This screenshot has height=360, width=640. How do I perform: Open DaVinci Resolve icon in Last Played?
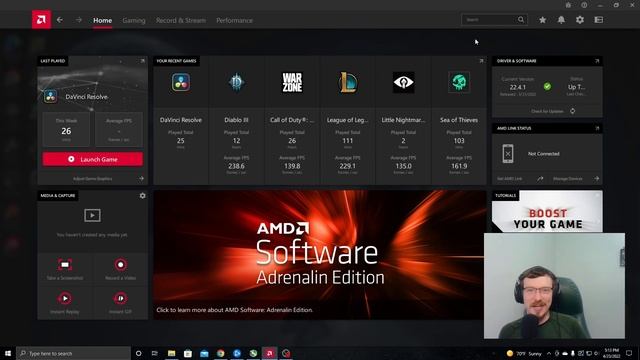(x=51, y=97)
